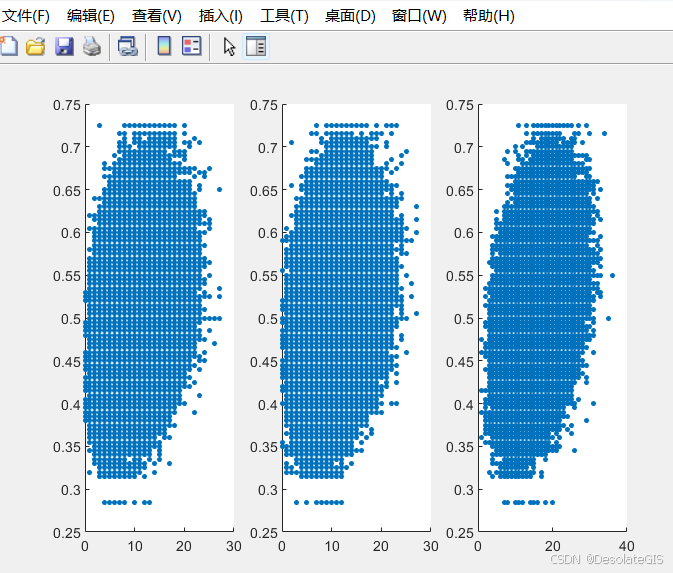Open the 查看(V) menu
673x573 pixels.
pyautogui.click(x=157, y=16)
